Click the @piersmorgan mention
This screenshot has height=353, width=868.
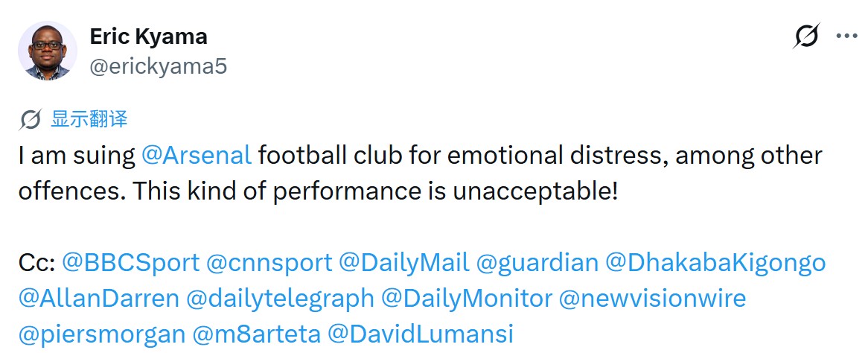tap(102, 334)
